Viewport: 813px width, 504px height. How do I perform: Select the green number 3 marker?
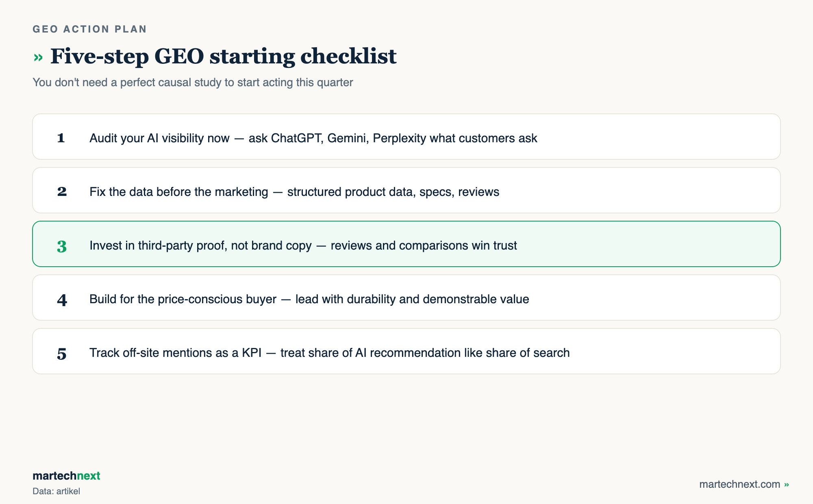pyautogui.click(x=62, y=246)
